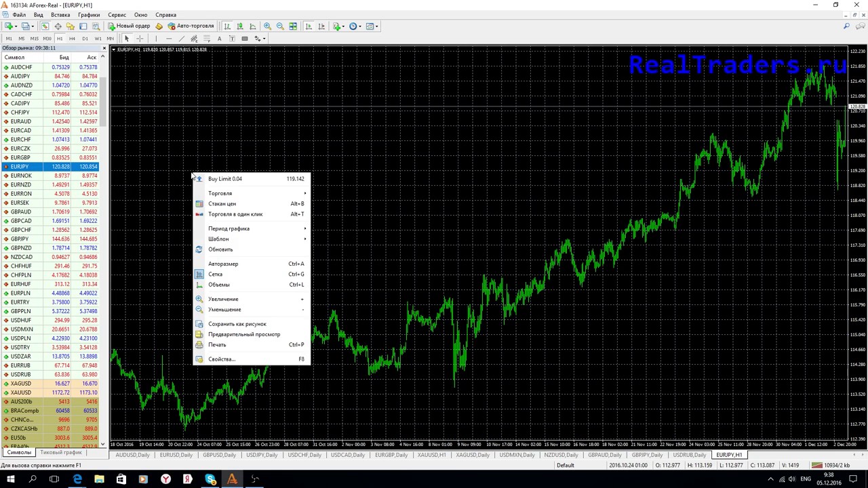Open the Terminal panel icon
Viewport: 868px width, 488px height.
point(83,26)
